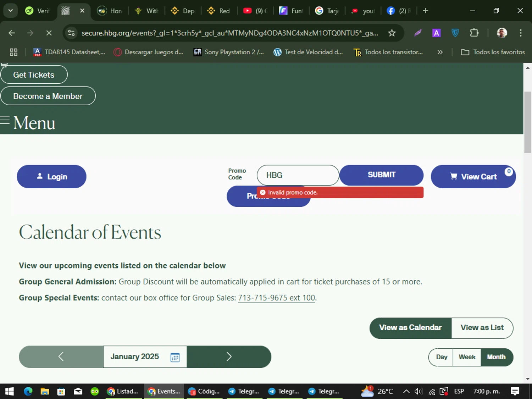Expand hidden bookmarks chevron
This screenshot has height=399, width=532.
click(x=440, y=52)
